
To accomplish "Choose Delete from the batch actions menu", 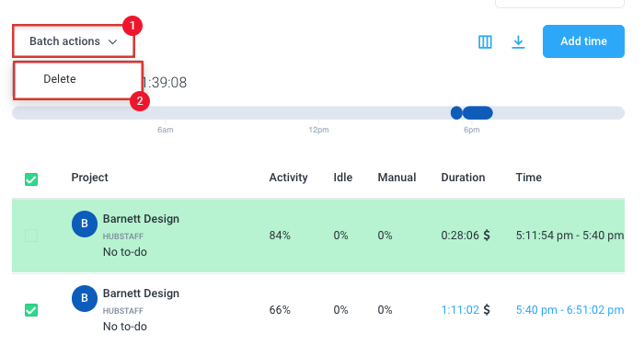I will coord(78,79).
